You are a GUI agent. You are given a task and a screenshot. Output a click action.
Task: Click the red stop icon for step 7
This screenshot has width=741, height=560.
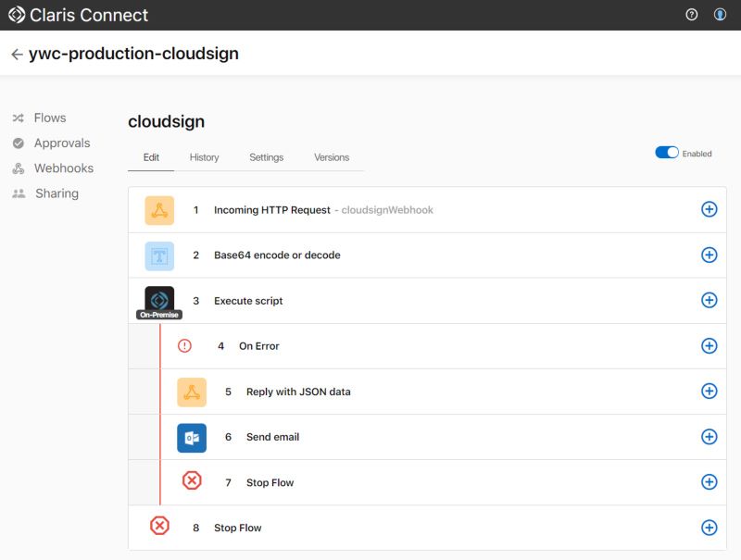coord(192,480)
